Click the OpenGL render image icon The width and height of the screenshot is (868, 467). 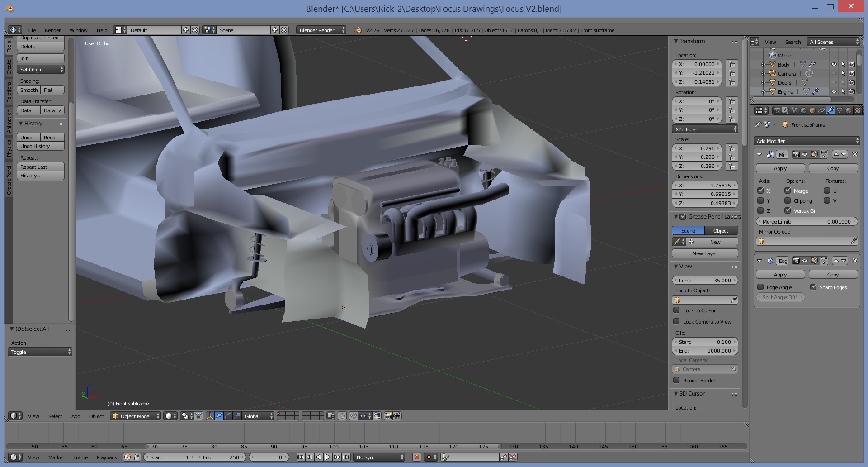pyautogui.click(x=388, y=416)
